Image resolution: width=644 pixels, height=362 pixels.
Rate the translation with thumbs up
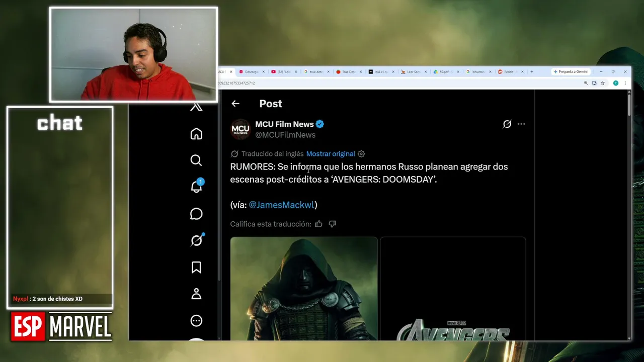[x=318, y=224]
